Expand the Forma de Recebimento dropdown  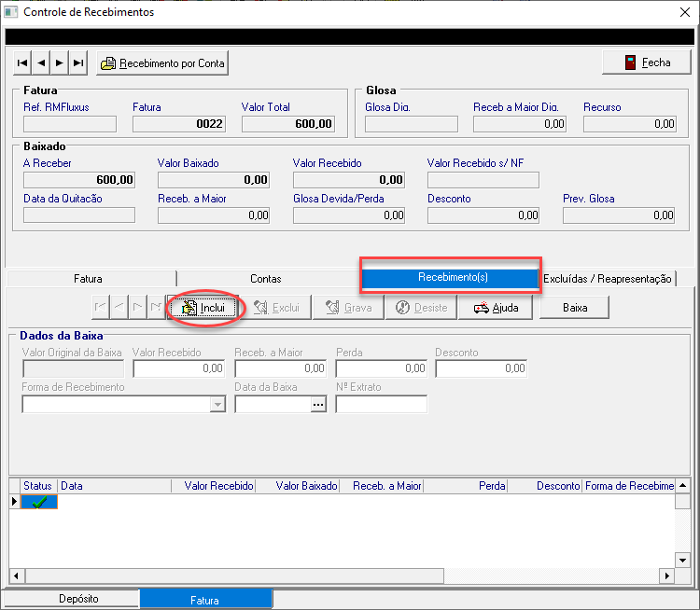(217, 405)
